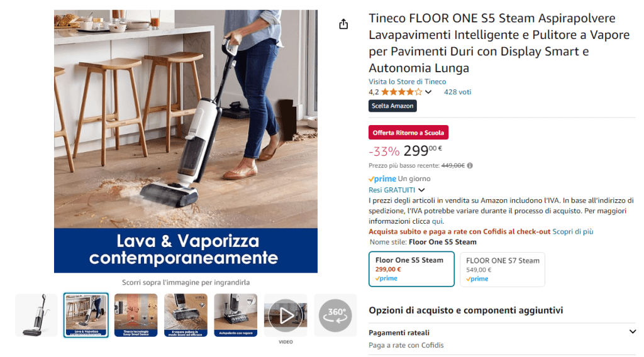
Task: Click the Scopri di più link
Action: (572, 231)
